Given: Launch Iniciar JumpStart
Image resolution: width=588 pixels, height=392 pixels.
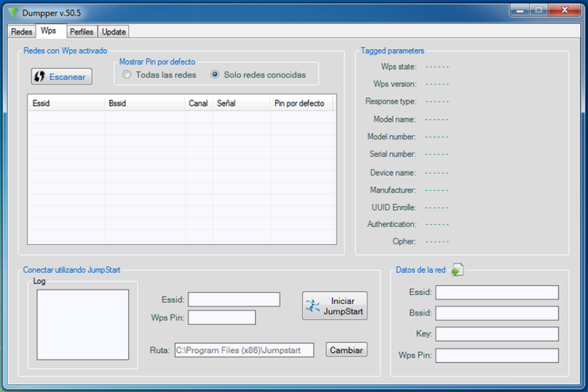Looking at the screenshot, I should (x=335, y=306).
